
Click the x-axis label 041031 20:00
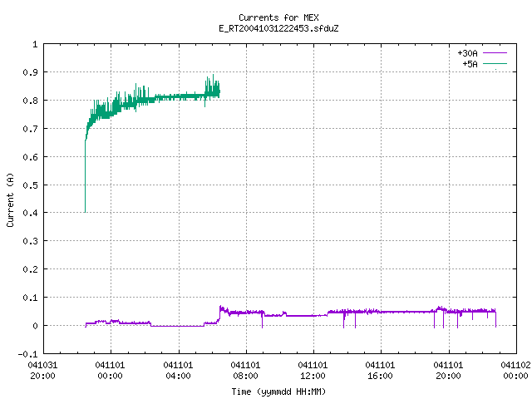pyautogui.click(x=42, y=371)
